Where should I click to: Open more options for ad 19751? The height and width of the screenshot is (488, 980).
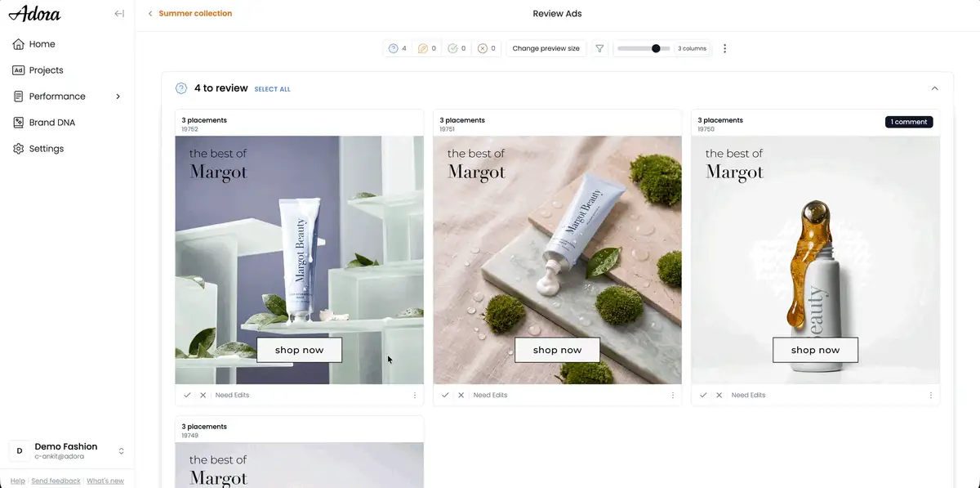coord(673,395)
